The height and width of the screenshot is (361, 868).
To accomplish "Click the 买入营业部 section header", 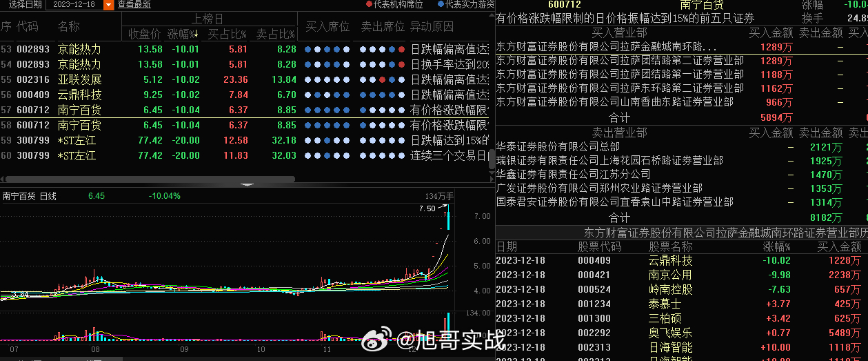I will point(619,32).
